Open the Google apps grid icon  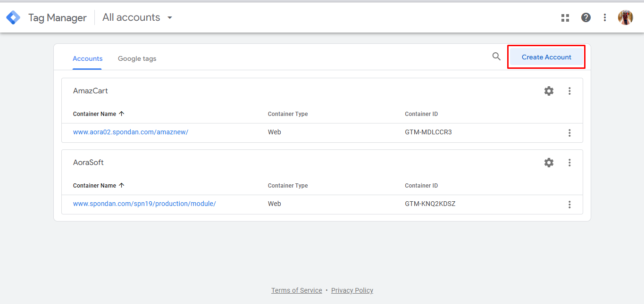[x=565, y=17]
